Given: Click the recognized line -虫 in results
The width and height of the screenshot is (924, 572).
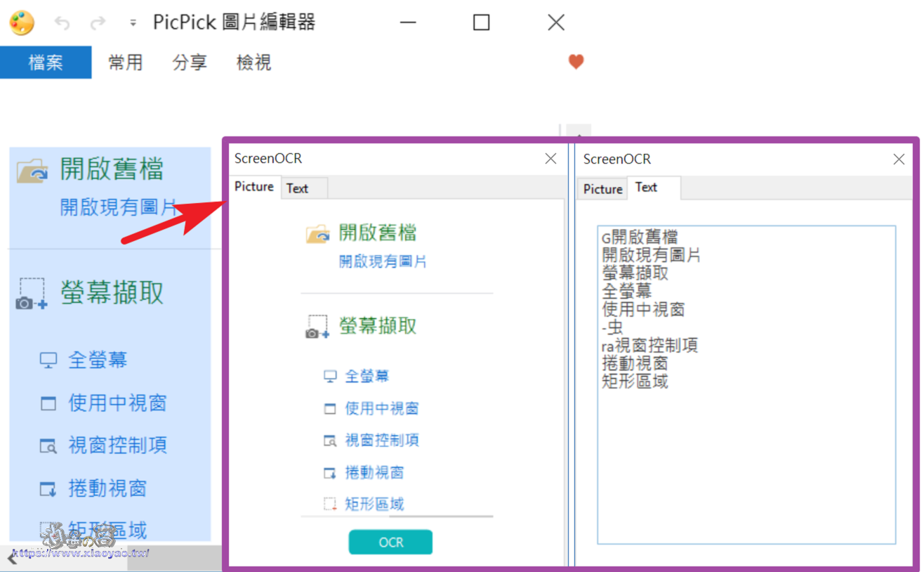Looking at the screenshot, I should 612,327.
